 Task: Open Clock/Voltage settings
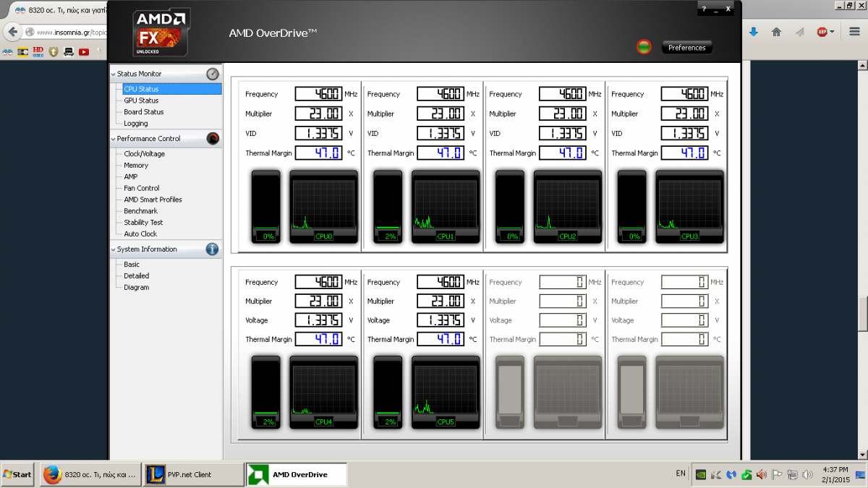pyautogui.click(x=145, y=154)
